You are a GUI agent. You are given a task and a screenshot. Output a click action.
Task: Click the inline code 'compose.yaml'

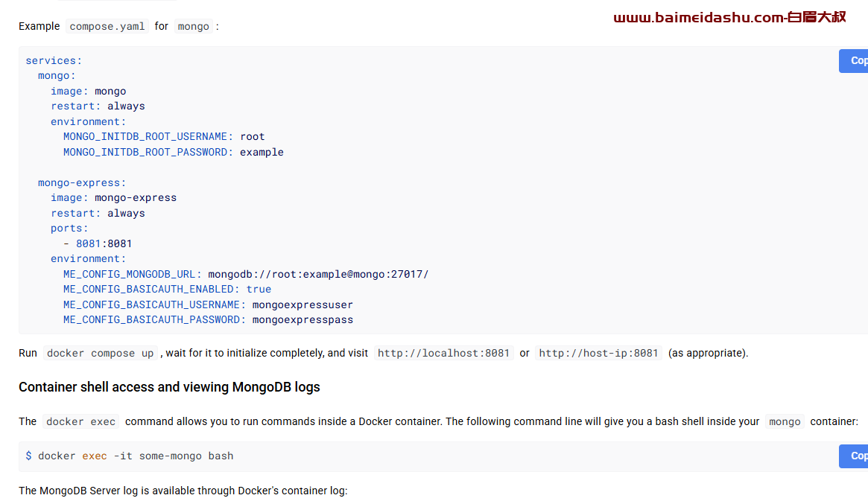(107, 26)
